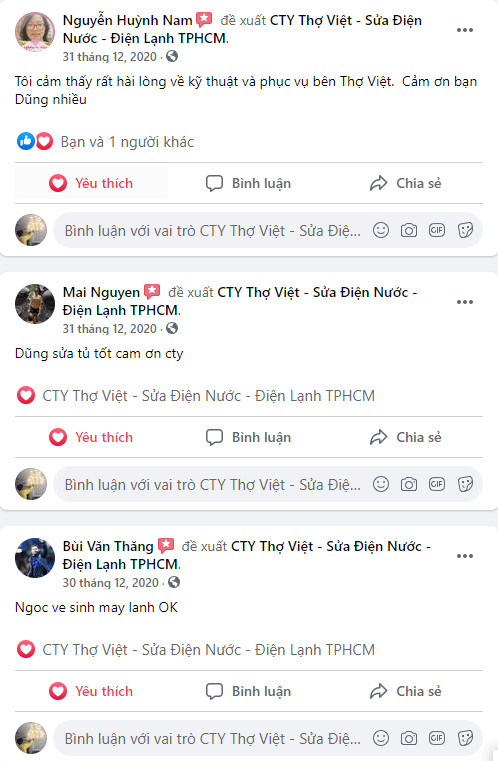Insert GIF in Bùi Văn Thăng post comment

(x=437, y=738)
